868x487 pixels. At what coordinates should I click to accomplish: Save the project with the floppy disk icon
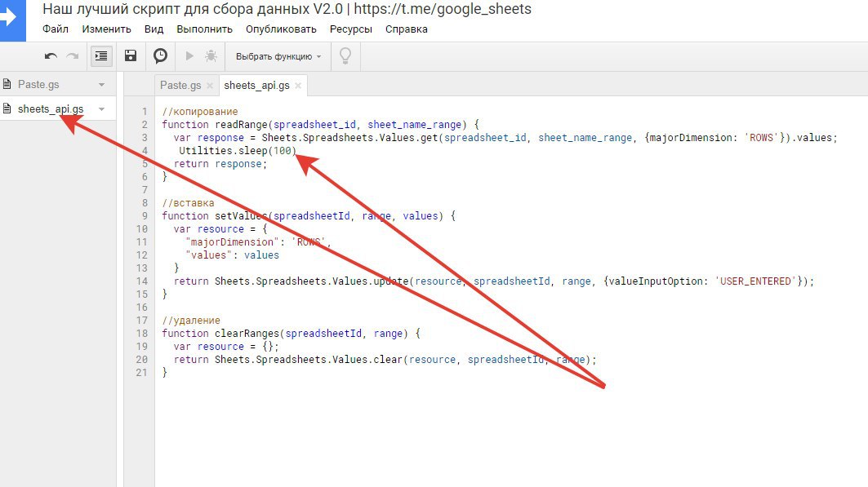click(x=131, y=55)
